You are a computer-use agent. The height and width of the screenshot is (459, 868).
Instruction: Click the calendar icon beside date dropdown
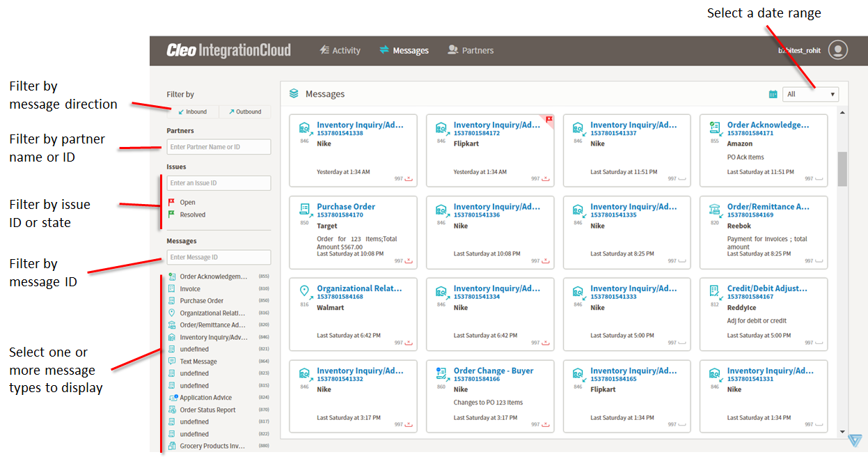point(773,94)
